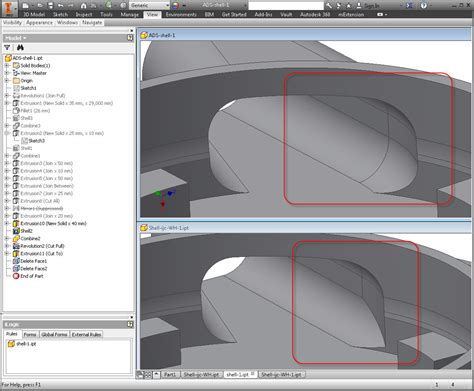Click into the search box in title bar
The width and height of the screenshot is (474, 391).
coord(286,6)
